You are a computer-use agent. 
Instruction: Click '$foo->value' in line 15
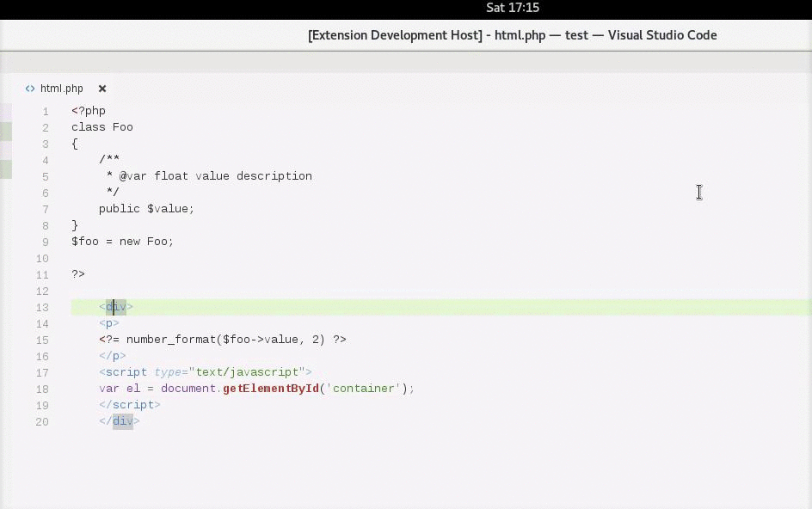tap(261, 340)
